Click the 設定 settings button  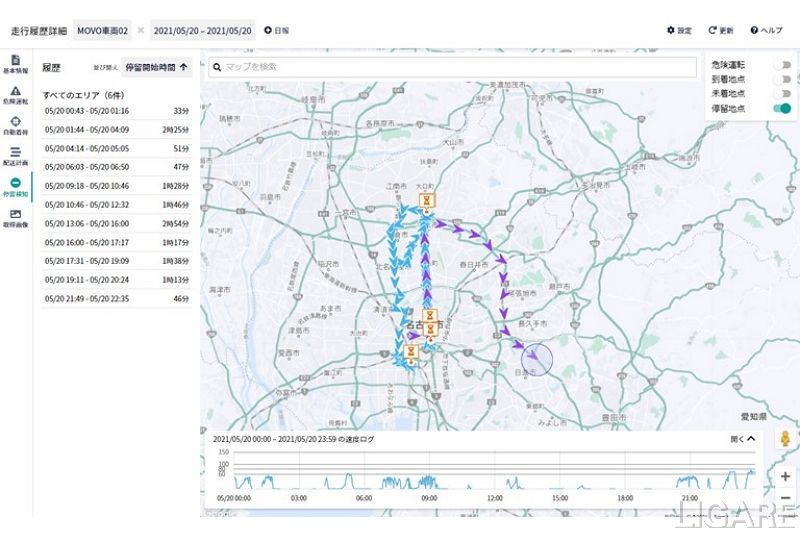click(x=679, y=31)
